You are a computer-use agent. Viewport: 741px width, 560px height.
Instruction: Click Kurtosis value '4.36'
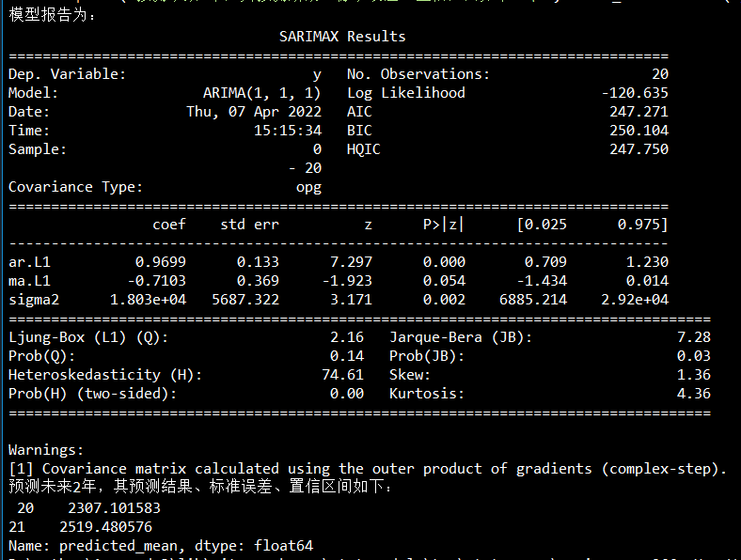(694, 394)
